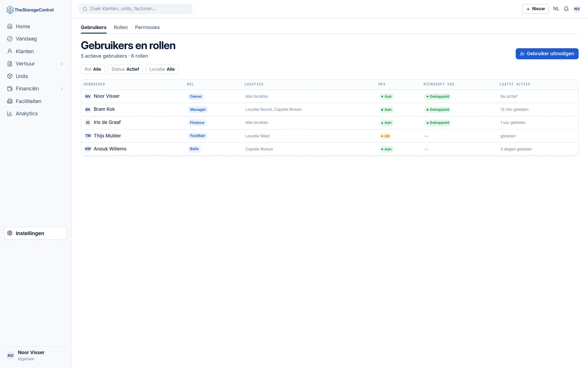The width and height of the screenshot is (588, 368).
Task: Click the Nieuw button
Action: 535,9
